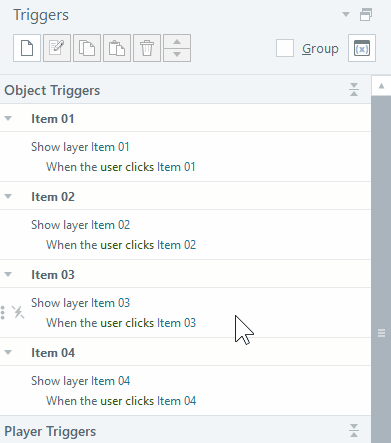391x443 pixels.
Task: Click 'user clicks' link in Item 04 trigger
Action: click(x=127, y=401)
